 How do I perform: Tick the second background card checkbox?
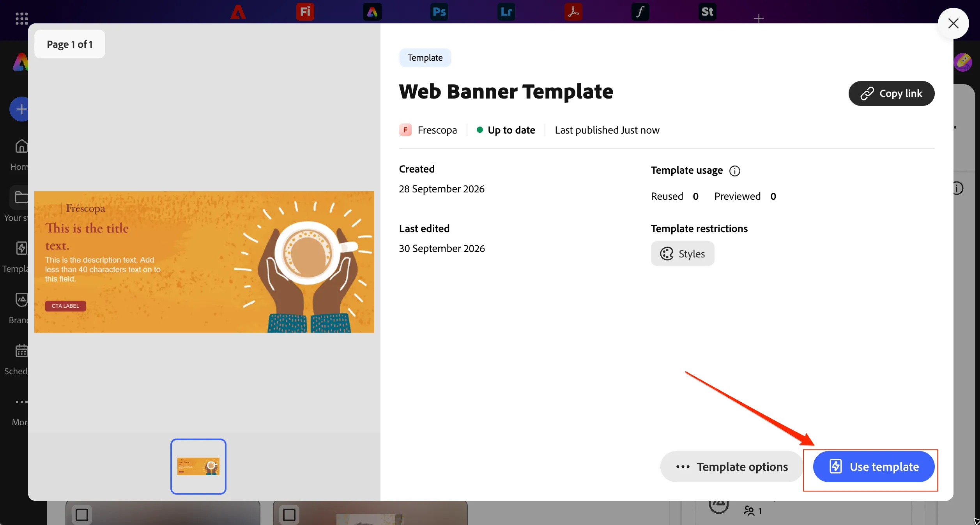click(289, 514)
